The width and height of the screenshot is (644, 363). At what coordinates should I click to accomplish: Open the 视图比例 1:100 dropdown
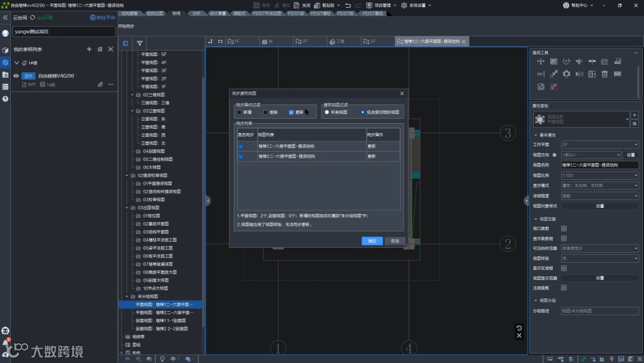[600, 175]
